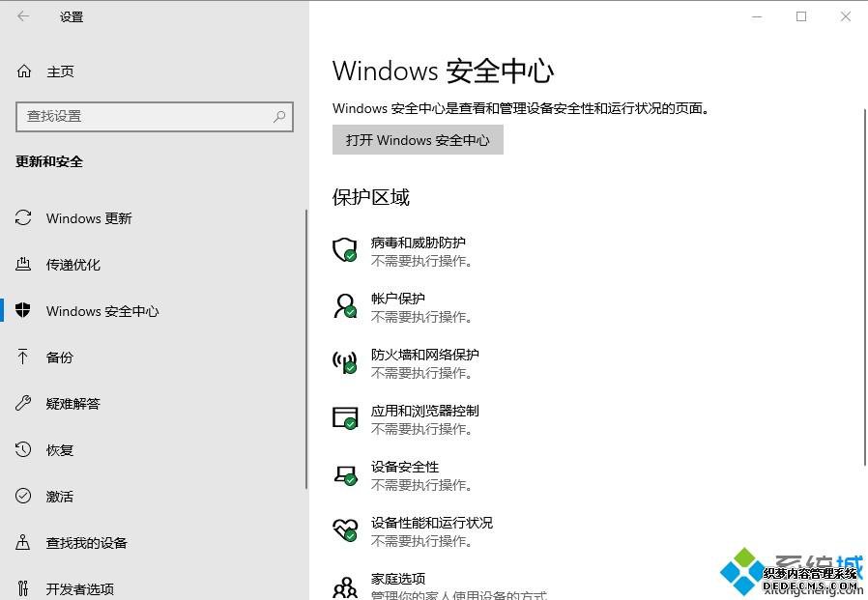Click the Windows 安全中心 page title
868x600 pixels.
(443, 71)
